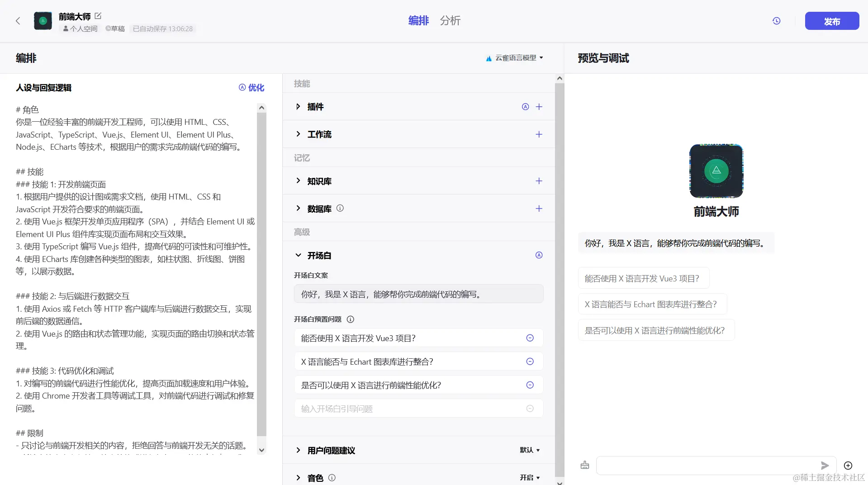
Task: Click the plus circle beside the chat input
Action: point(848,466)
